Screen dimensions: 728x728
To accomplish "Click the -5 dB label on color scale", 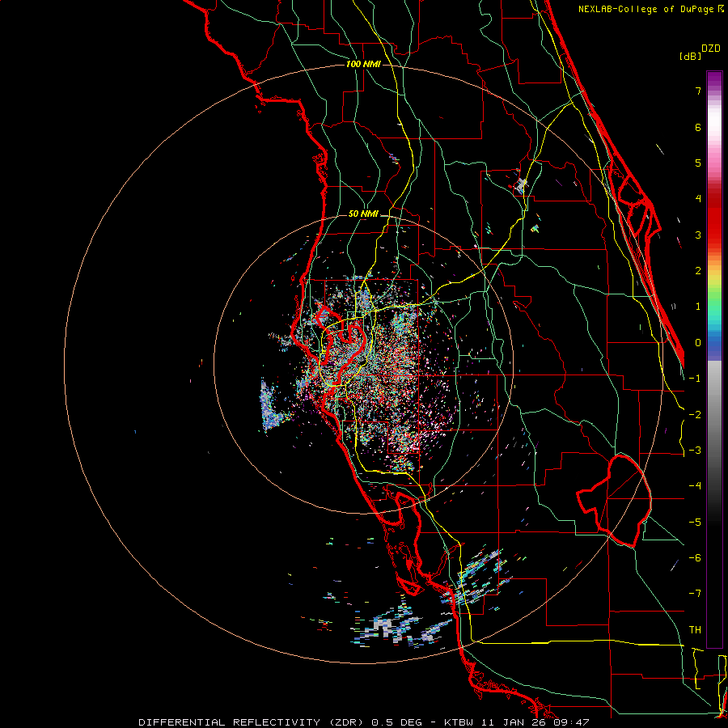I will [x=695, y=523].
